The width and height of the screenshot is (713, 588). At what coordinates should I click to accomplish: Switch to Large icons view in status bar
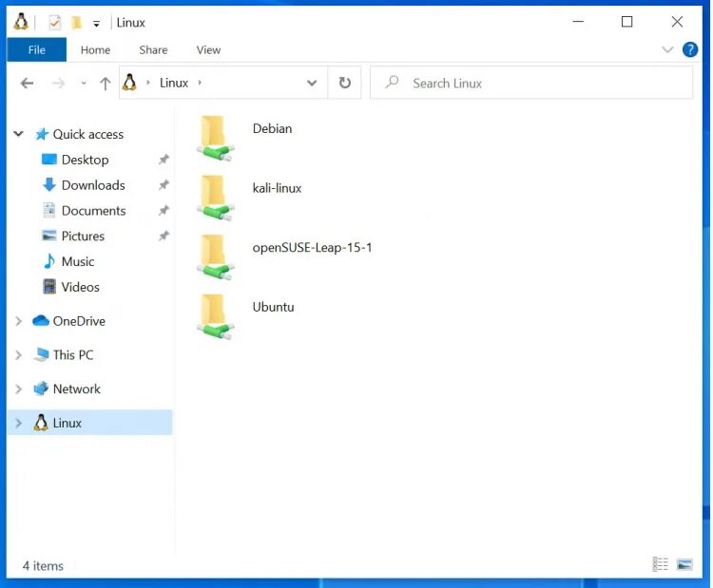point(684,564)
